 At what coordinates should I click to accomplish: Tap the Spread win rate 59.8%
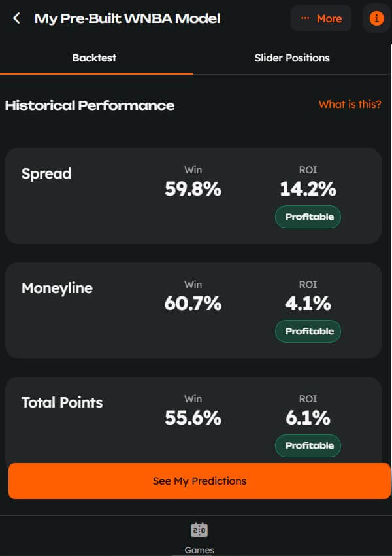193,189
